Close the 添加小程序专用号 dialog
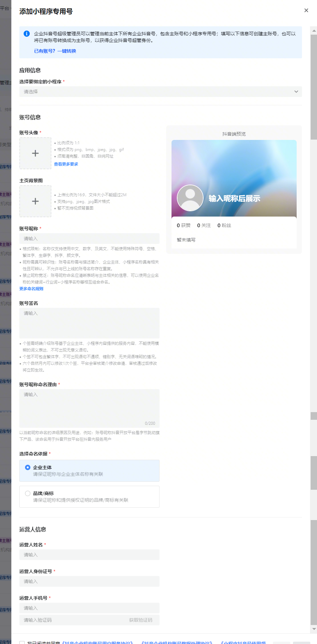 (x=306, y=10)
